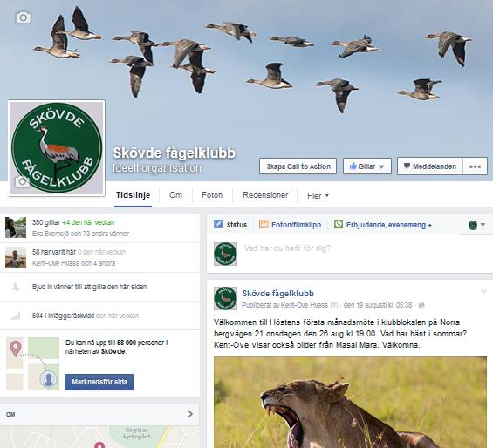Click the invite friends person icon
The image size is (493, 448).
pyautogui.click(x=15, y=287)
